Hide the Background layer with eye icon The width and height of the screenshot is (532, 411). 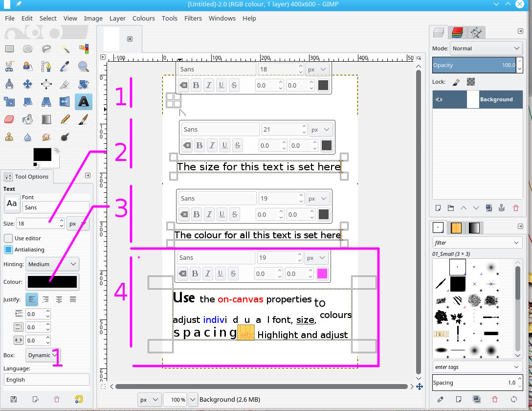pos(439,99)
